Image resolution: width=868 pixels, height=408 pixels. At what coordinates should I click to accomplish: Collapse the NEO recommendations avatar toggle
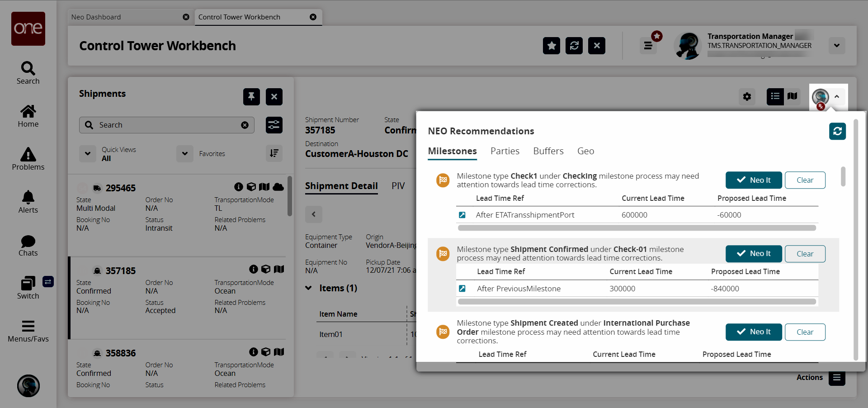(836, 97)
